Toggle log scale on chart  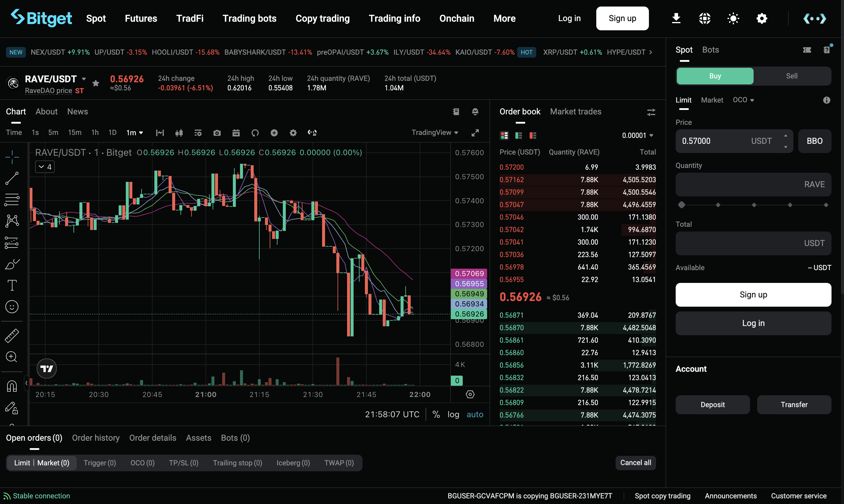453,414
